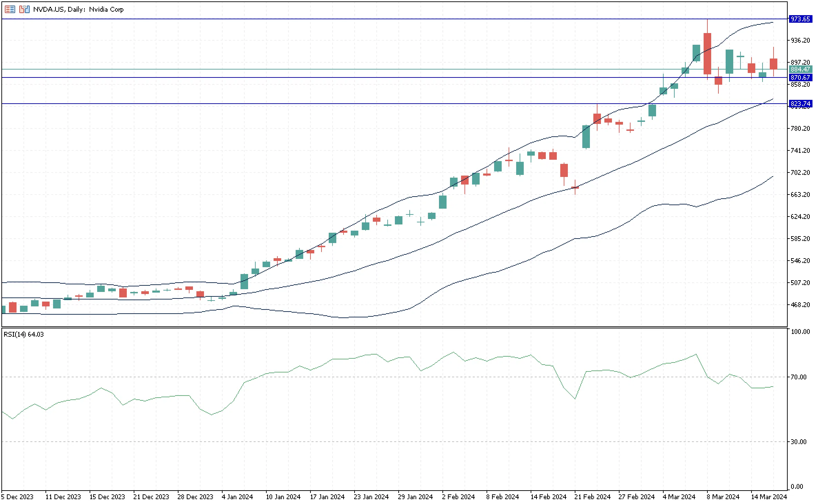Click the 468.20 price scale label
The height and width of the screenshot is (504, 818).
(x=800, y=305)
